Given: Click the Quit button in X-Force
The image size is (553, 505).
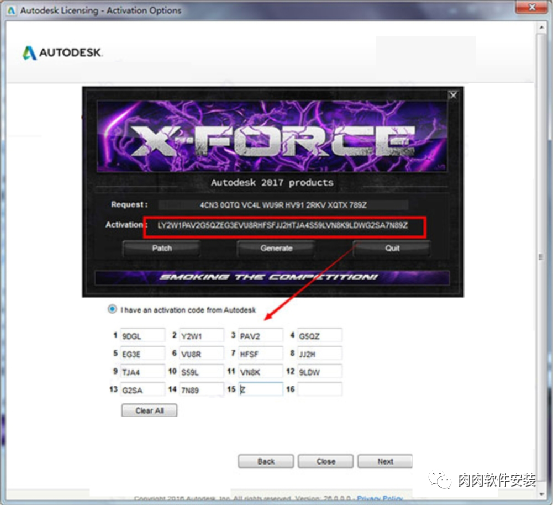Looking at the screenshot, I should 392,248.
